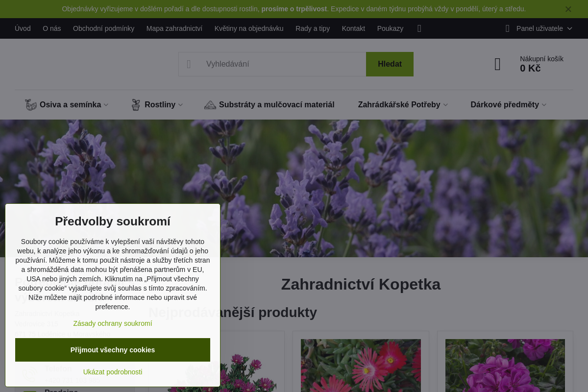Open the Úvod navigation link
The width and height of the screenshot is (588, 392).
23,28
